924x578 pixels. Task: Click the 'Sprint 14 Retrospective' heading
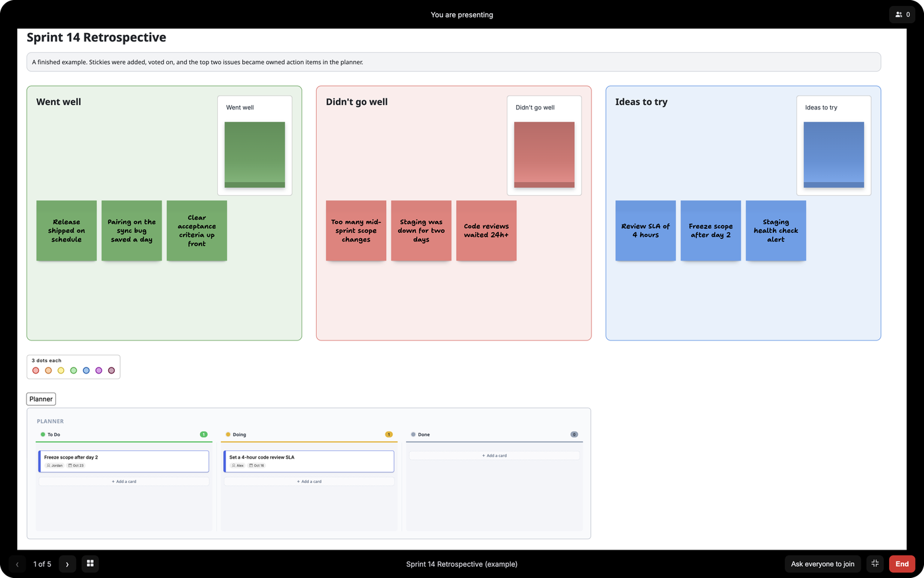[96, 38]
